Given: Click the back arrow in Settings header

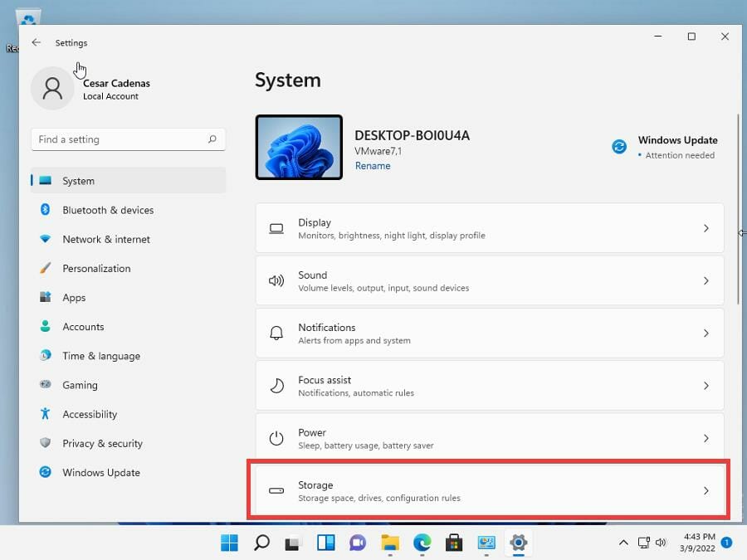Looking at the screenshot, I should click(x=37, y=42).
